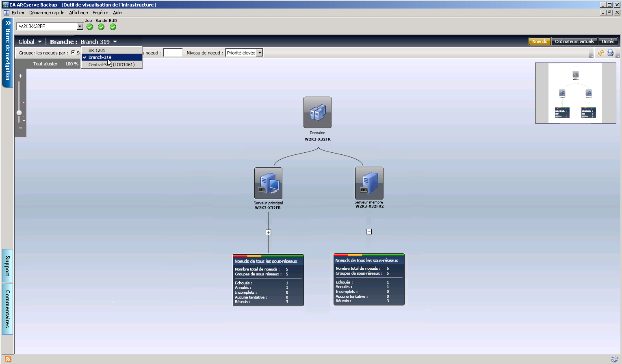Select the Serveur membre W2K3-X32FR2 icon

tap(369, 183)
